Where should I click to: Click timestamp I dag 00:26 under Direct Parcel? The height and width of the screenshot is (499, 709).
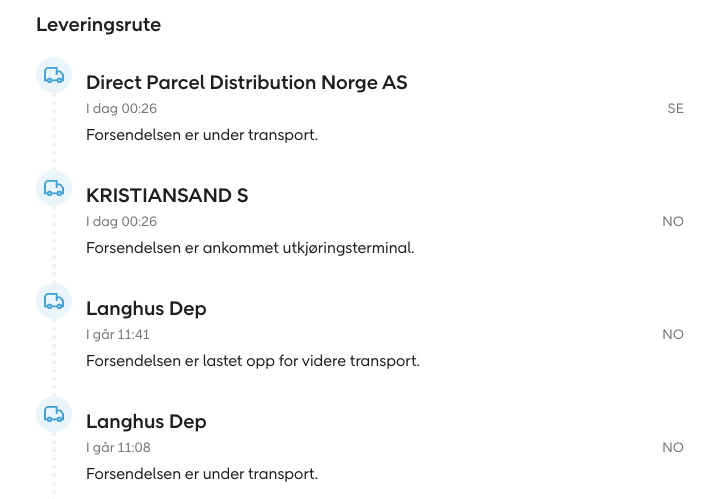(x=121, y=108)
